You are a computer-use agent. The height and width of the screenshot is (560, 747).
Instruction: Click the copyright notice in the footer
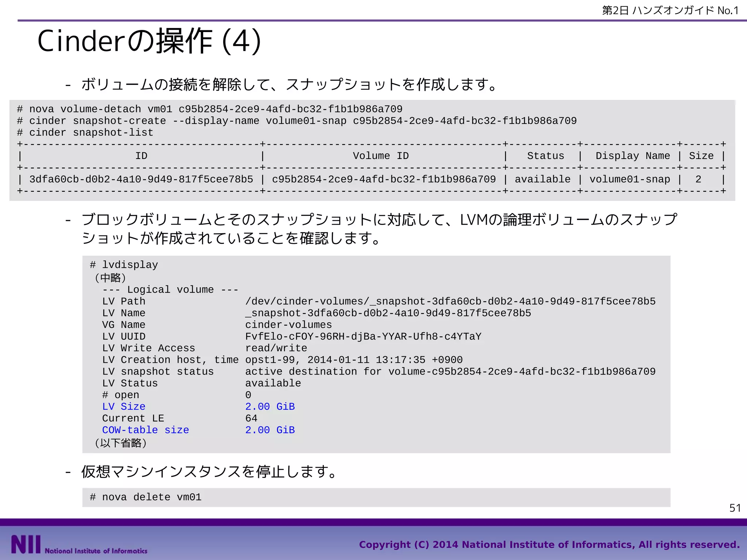pyautogui.click(x=549, y=544)
